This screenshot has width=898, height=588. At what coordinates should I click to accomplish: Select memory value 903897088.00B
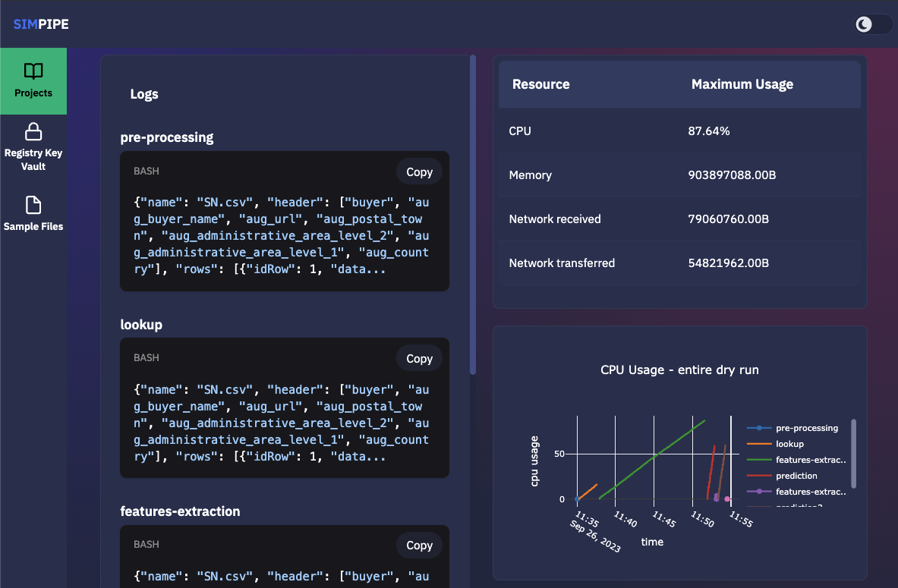[732, 175]
